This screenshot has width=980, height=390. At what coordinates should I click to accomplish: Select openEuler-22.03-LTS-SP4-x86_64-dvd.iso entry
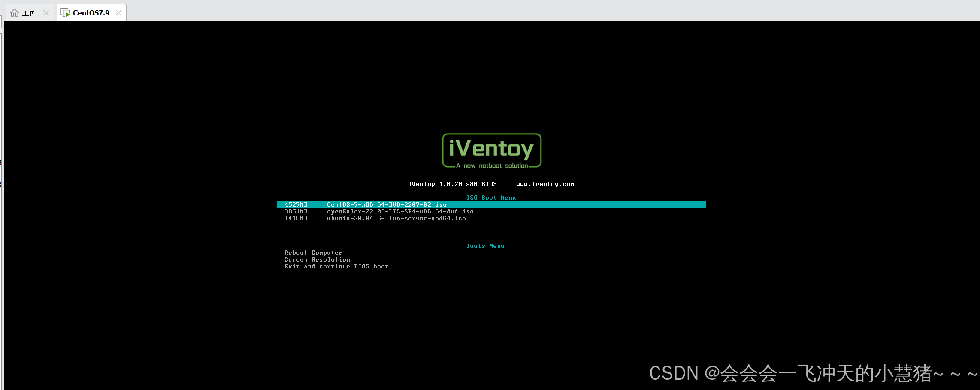point(400,212)
